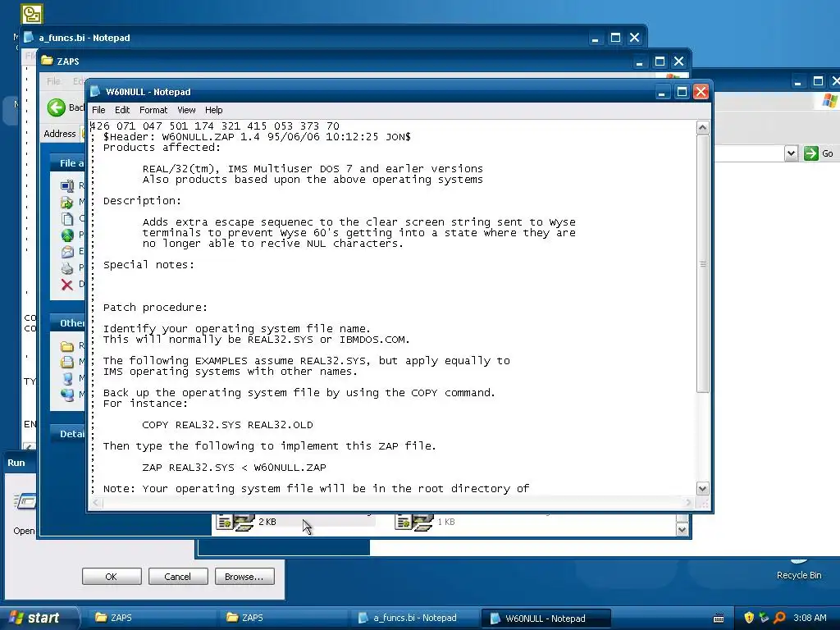Click OK in the Run dialog
Viewport: 840px width, 630px height.
coord(112,577)
